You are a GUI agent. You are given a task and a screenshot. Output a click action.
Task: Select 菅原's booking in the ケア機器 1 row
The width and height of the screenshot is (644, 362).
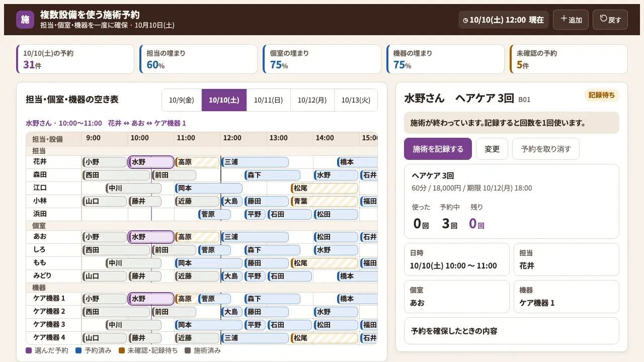pos(214,299)
